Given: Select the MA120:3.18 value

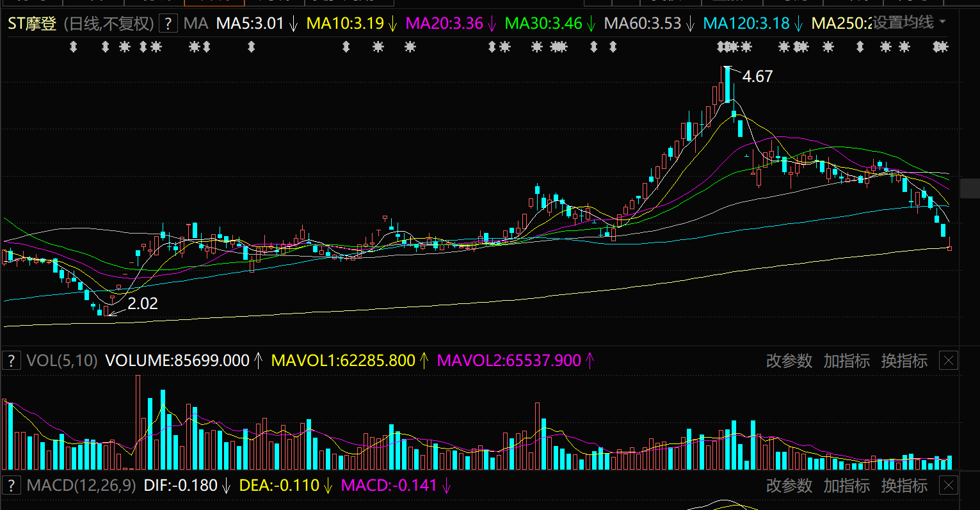Looking at the screenshot, I should pos(747,24).
